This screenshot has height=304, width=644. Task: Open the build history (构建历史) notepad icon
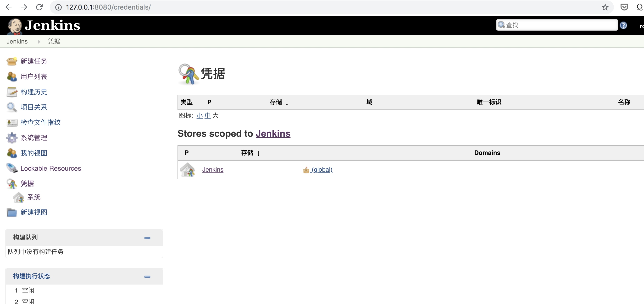coord(11,92)
